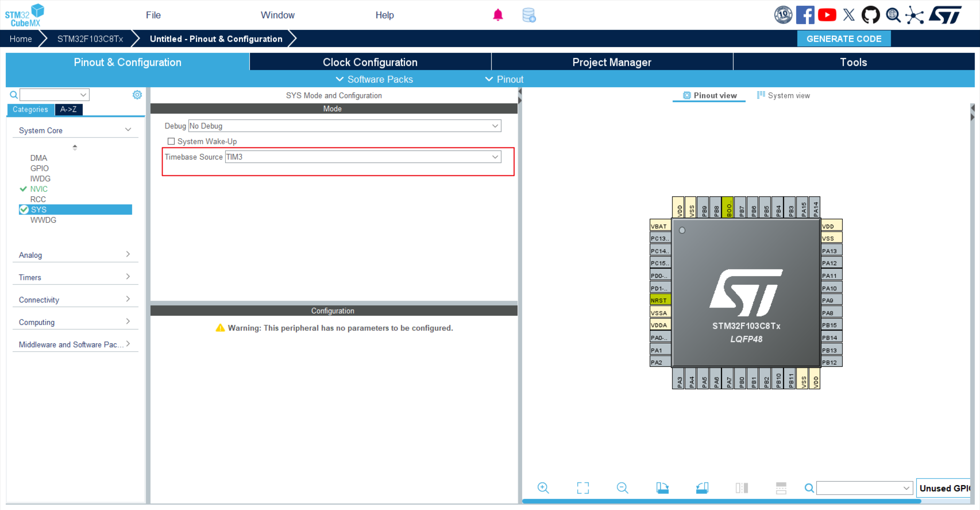Screen dimensions: 980x510
Task: Click the STM32F103C8Tx breadcrumb
Action: 90,39
